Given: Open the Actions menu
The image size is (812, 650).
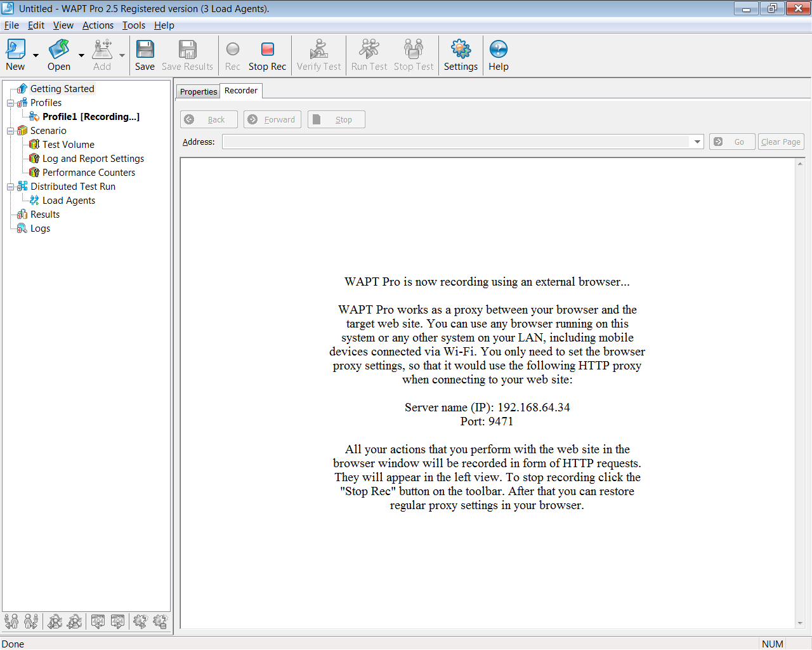Looking at the screenshot, I should pyautogui.click(x=98, y=25).
